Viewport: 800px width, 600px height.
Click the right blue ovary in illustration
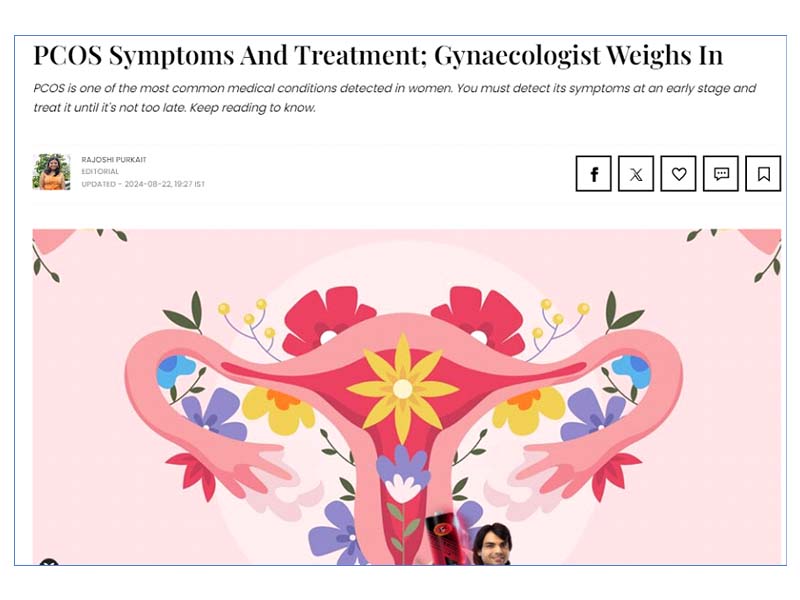(x=631, y=371)
